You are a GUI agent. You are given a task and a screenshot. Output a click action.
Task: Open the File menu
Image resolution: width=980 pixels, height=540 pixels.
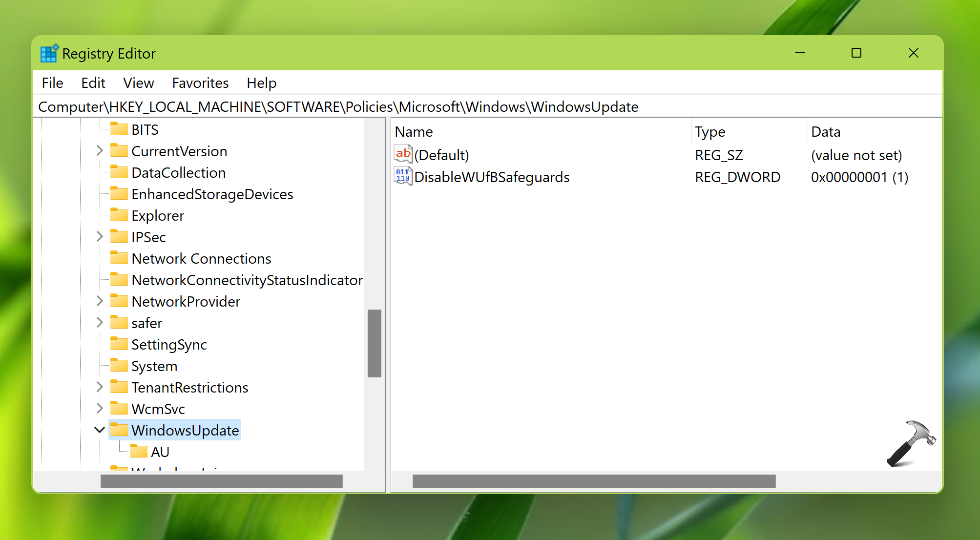[52, 83]
